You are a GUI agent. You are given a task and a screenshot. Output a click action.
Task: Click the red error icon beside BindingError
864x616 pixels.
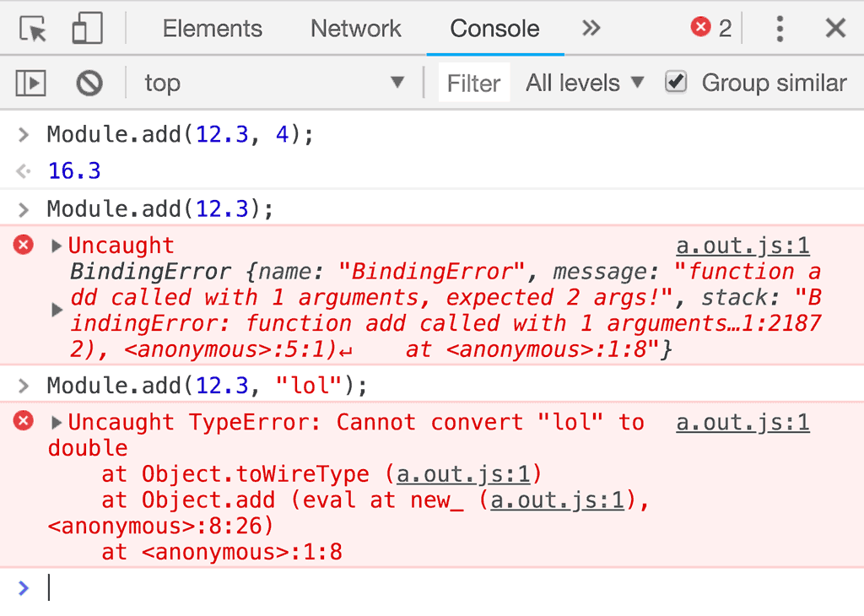22,246
